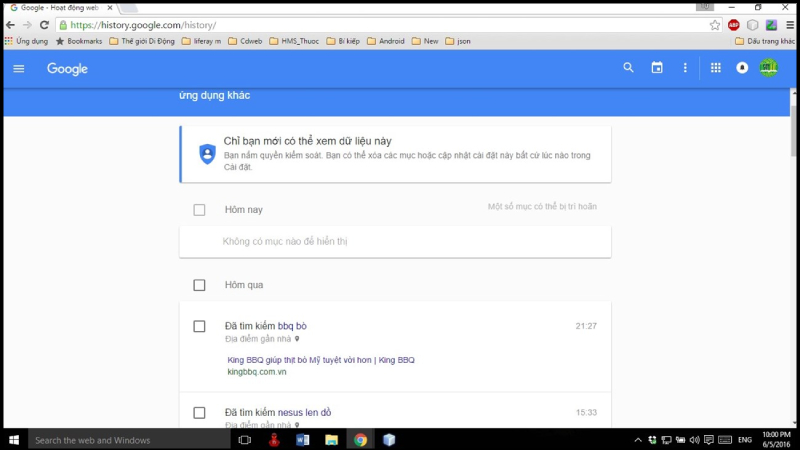Viewport: 800px width, 450px height.
Task: Open King BBQ result title link
Action: click(321, 360)
